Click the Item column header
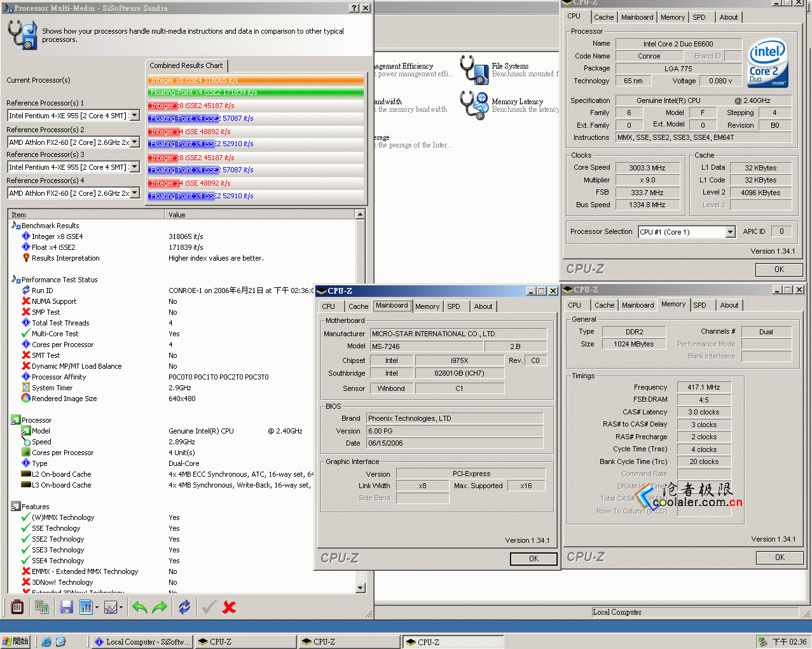812x649 pixels. point(86,215)
